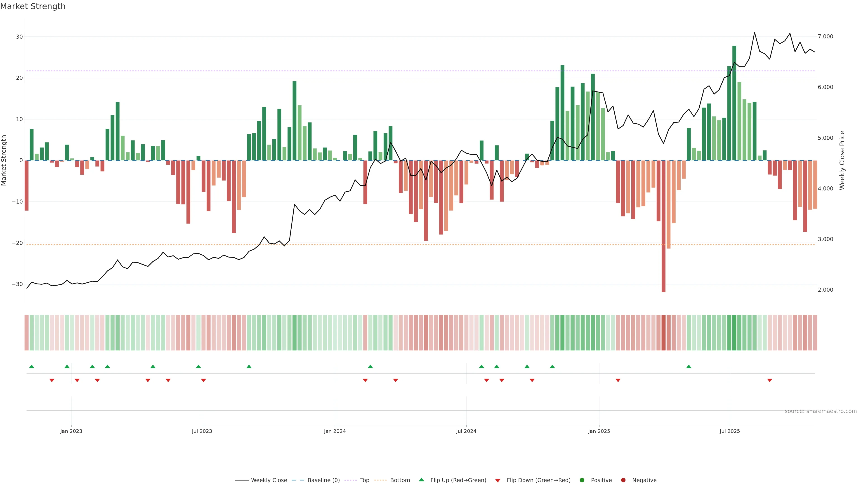
Task: Click the flip-up triangle nearest Jan 2025 onward
Action: click(689, 366)
